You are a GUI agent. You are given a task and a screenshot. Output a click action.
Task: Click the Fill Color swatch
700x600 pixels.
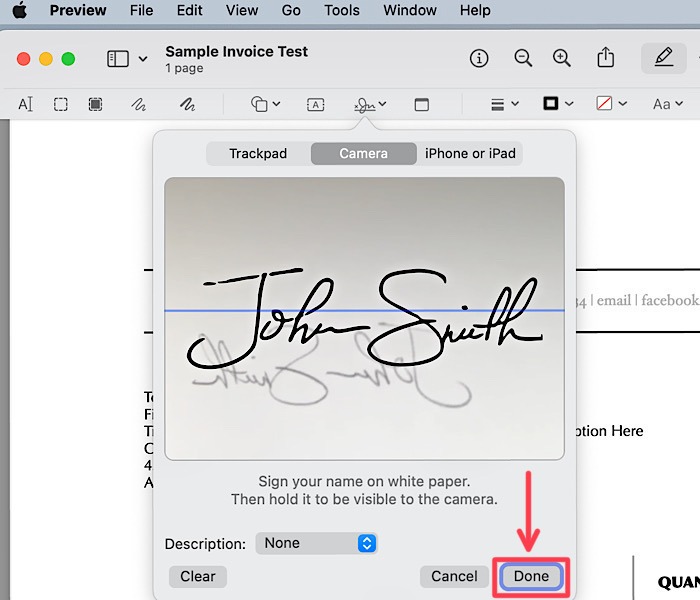tap(604, 104)
